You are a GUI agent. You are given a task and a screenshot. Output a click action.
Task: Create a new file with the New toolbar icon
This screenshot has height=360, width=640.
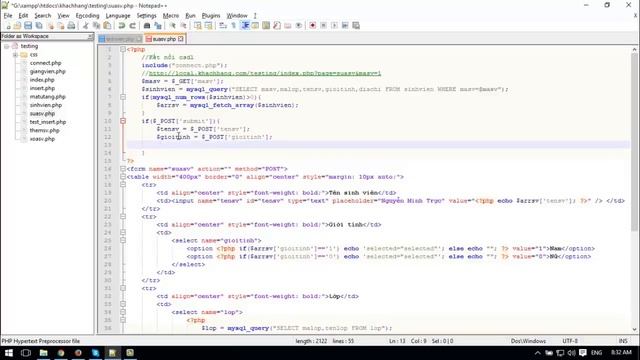click(x=8, y=25)
